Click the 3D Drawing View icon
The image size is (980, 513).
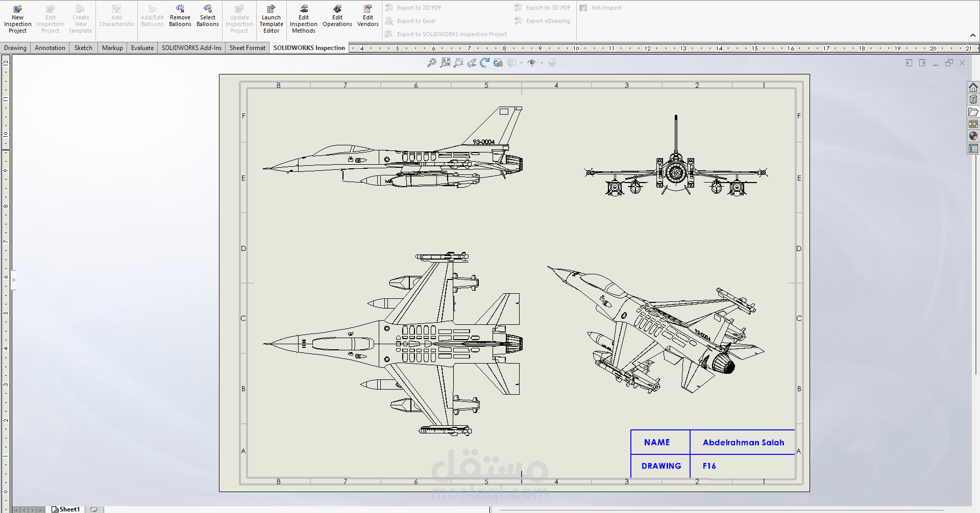498,63
